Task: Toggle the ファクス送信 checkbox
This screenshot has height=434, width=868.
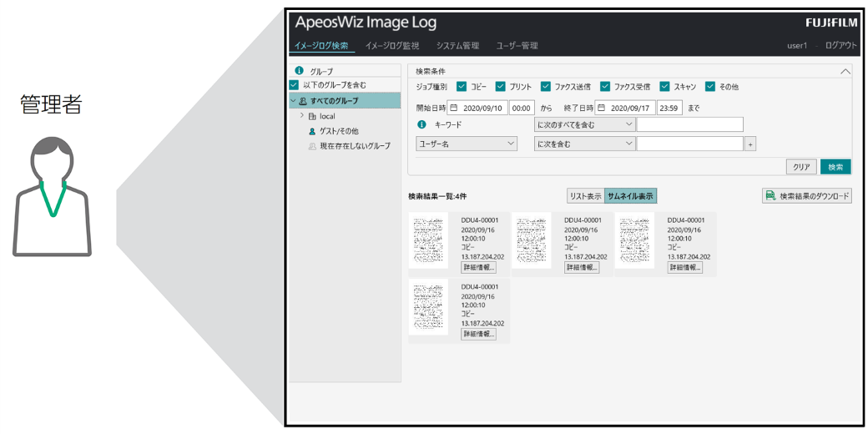Action: click(545, 86)
